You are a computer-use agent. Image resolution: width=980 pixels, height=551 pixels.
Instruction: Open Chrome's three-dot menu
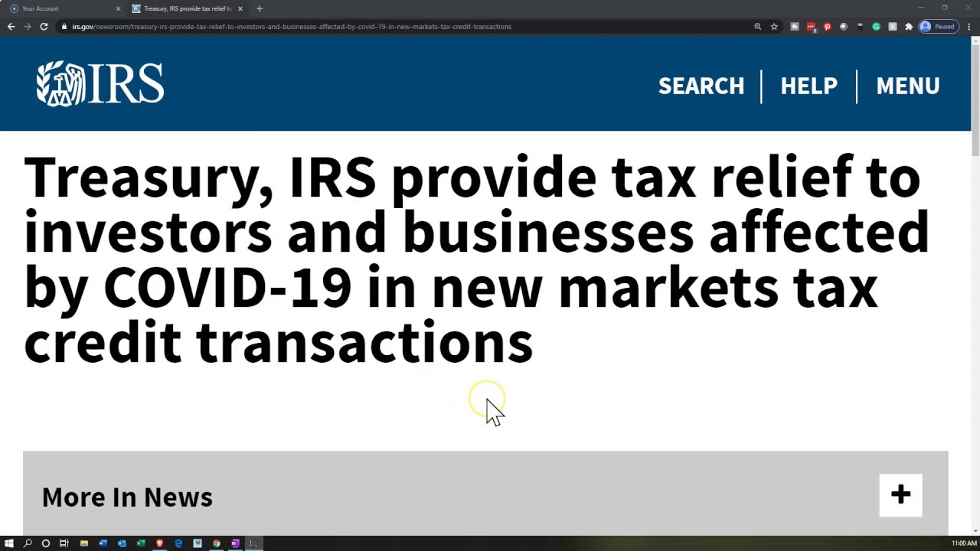coord(969,27)
